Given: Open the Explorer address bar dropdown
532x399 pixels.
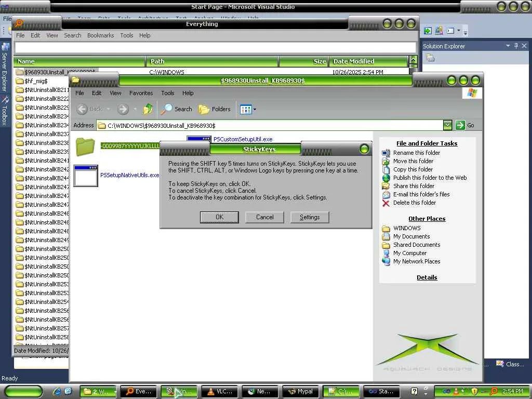Looking at the screenshot, I should point(447,125).
